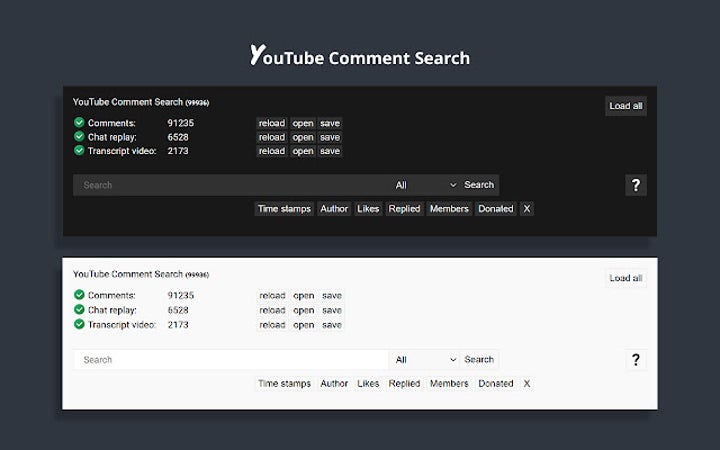Click Load all button in light panel
This screenshot has width=720, height=450.
pos(626,279)
